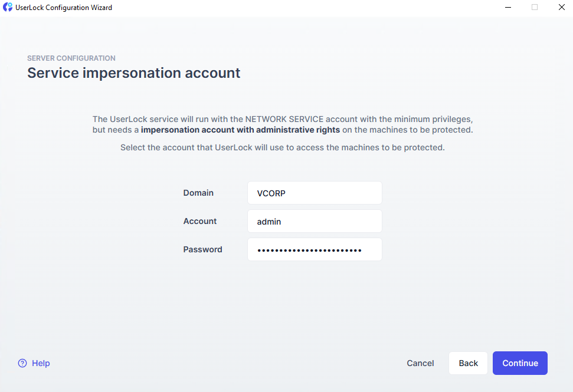Close the UserLock Configuration Wizard
Image resolution: width=573 pixels, height=392 pixels.
click(x=561, y=8)
